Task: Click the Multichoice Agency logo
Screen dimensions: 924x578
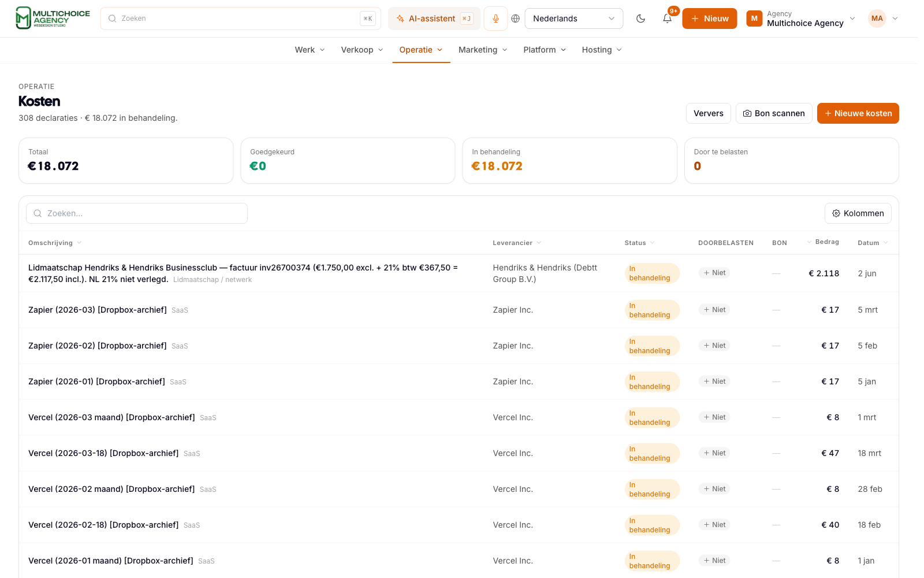Action: pyautogui.click(x=53, y=18)
